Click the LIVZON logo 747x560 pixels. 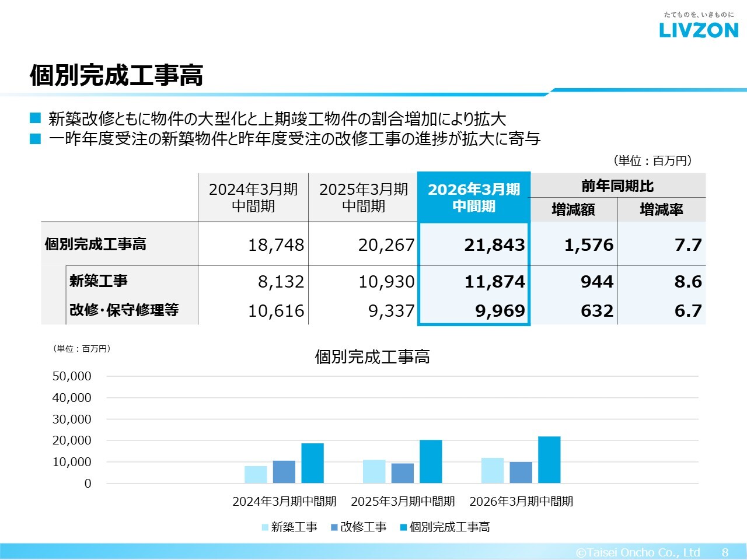pos(699,30)
